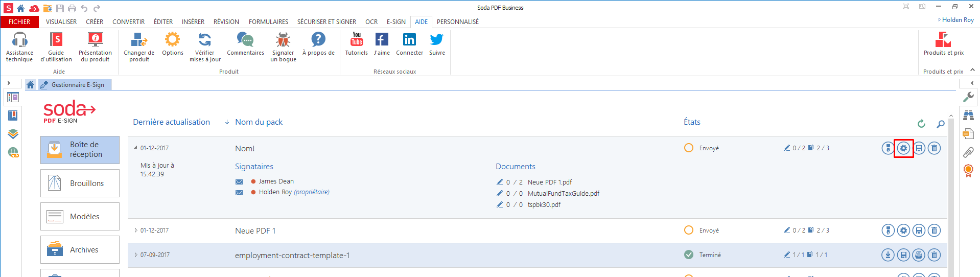Open Assistance technique headset icon
This screenshot has width=980, height=277.
tap(19, 40)
